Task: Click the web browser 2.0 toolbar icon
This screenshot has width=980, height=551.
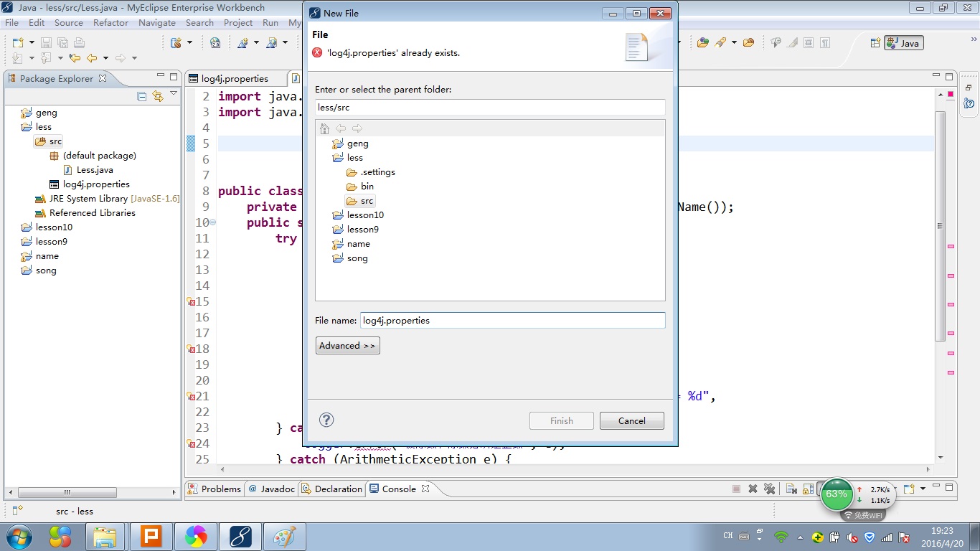Action: [x=215, y=42]
